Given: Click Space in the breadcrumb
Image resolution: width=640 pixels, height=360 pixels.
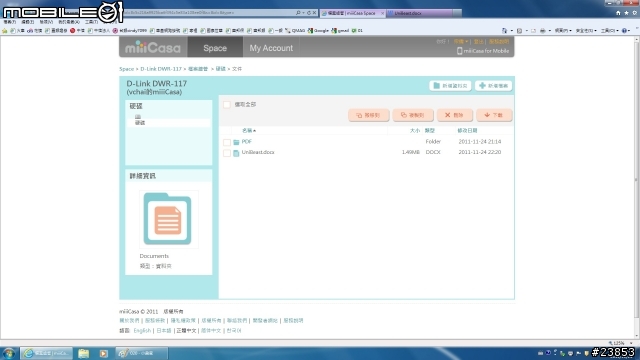Looking at the screenshot, I should [127, 69].
